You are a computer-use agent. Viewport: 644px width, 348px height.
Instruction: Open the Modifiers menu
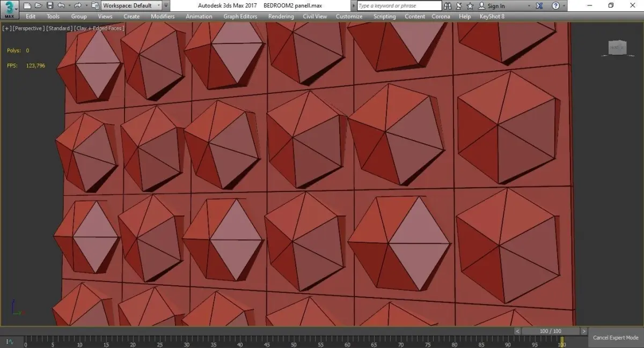click(x=163, y=17)
